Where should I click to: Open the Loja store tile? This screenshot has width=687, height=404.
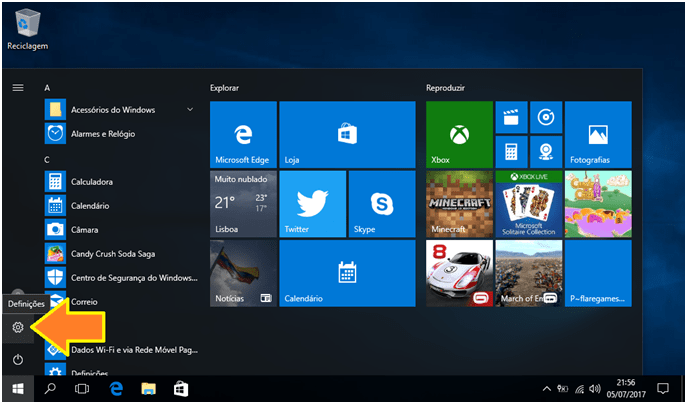click(347, 134)
